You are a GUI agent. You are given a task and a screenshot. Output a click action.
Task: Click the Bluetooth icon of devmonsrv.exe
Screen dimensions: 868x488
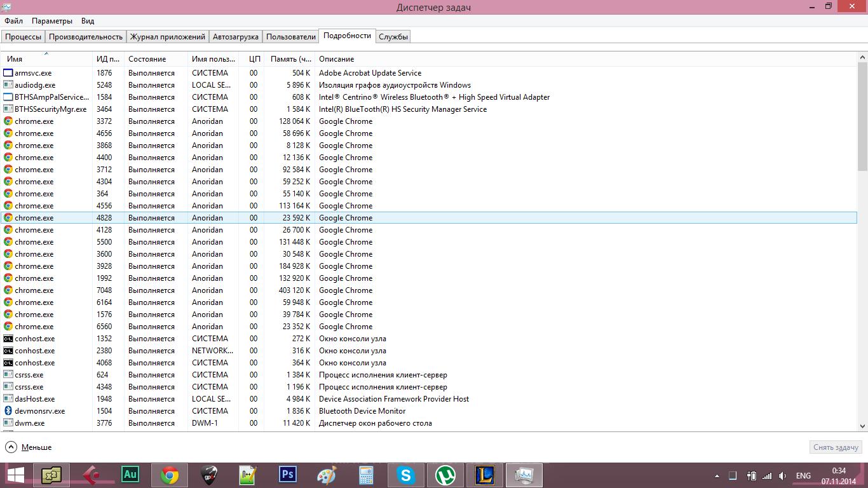(x=8, y=411)
